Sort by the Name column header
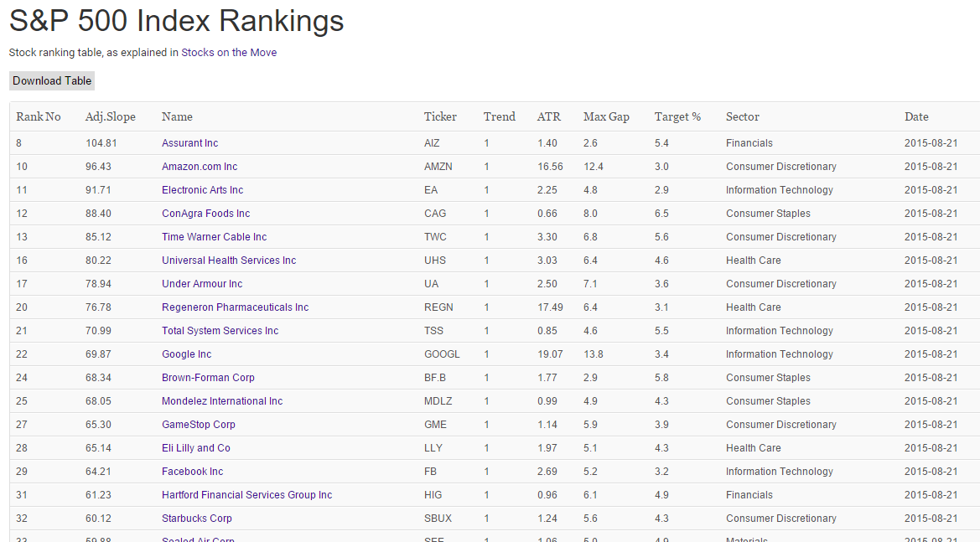This screenshot has height=542, width=980. tap(177, 116)
